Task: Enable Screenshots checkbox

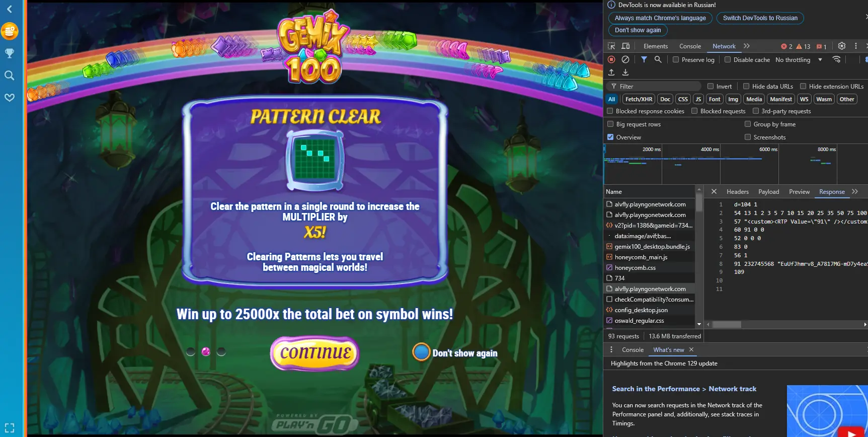Action: (x=748, y=137)
